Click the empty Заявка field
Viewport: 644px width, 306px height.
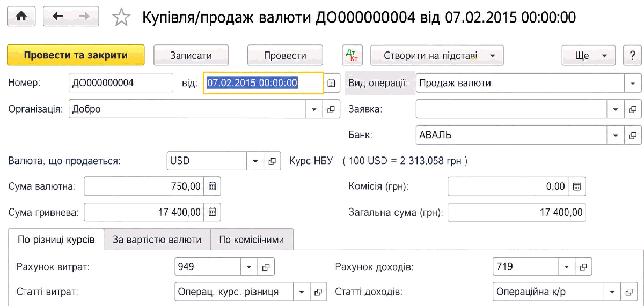pyautogui.click(x=513, y=109)
